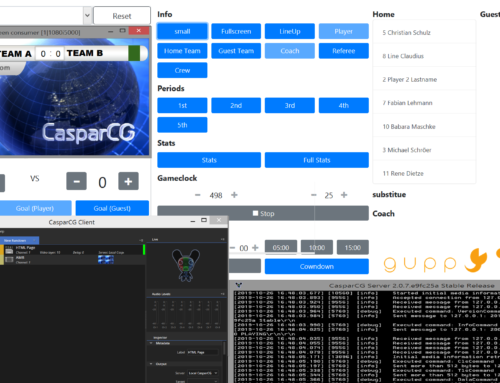
Task: Click the CasparCG logo in Live panel
Action: coord(186,265)
